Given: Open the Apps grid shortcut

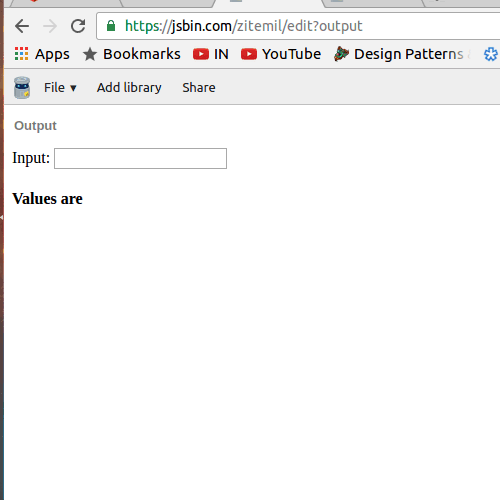Looking at the screenshot, I should click(42, 54).
